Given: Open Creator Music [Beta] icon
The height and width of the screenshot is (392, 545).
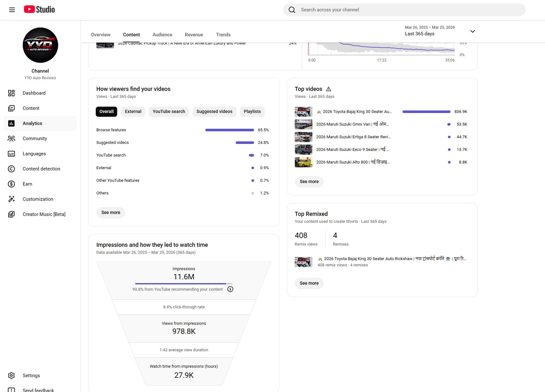Looking at the screenshot, I should point(11,214).
